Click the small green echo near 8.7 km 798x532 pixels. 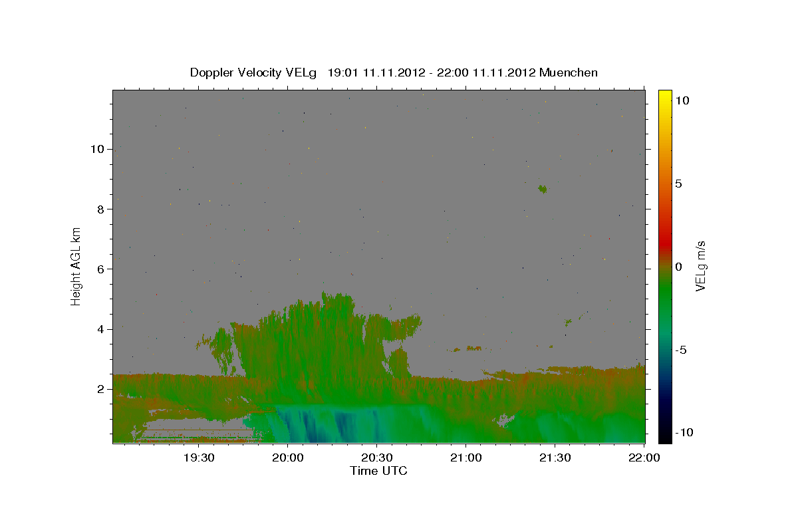(x=543, y=190)
